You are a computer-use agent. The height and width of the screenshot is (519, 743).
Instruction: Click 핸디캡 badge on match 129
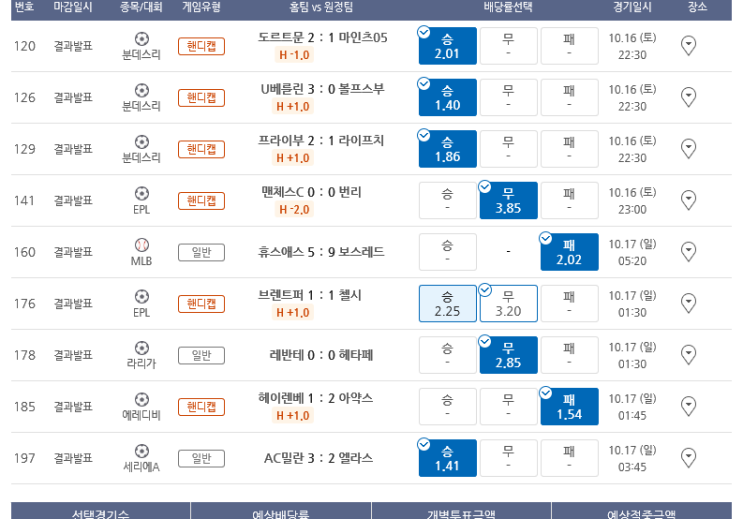tap(201, 149)
